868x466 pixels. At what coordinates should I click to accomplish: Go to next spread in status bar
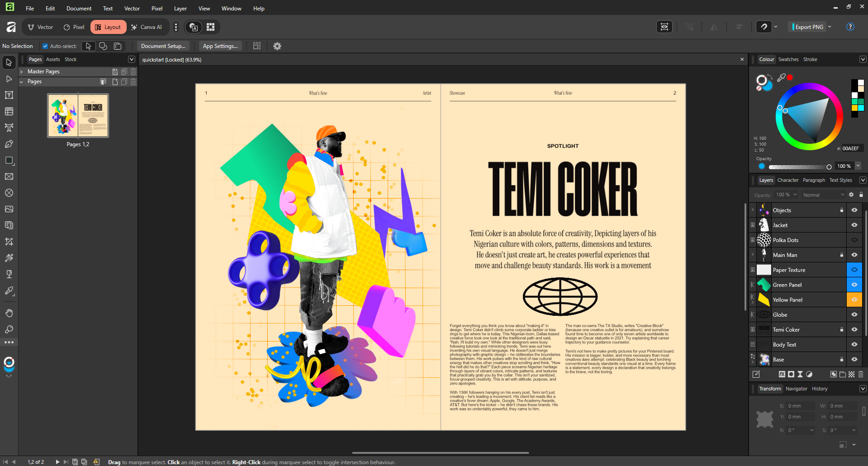tap(57, 462)
